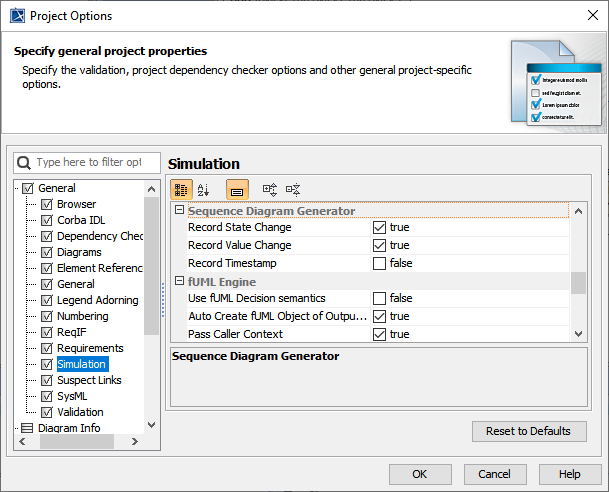Enable the Record Timestamp option
Viewport: 609px width, 492px height.
tap(379, 263)
